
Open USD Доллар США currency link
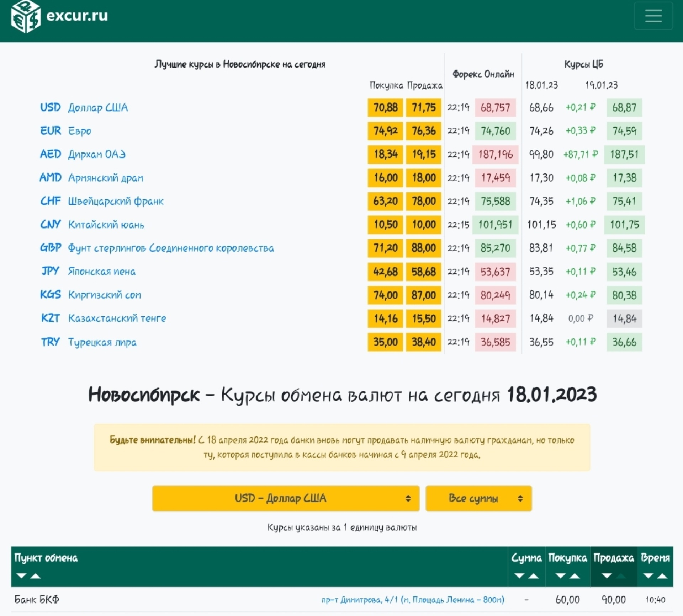tap(84, 107)
